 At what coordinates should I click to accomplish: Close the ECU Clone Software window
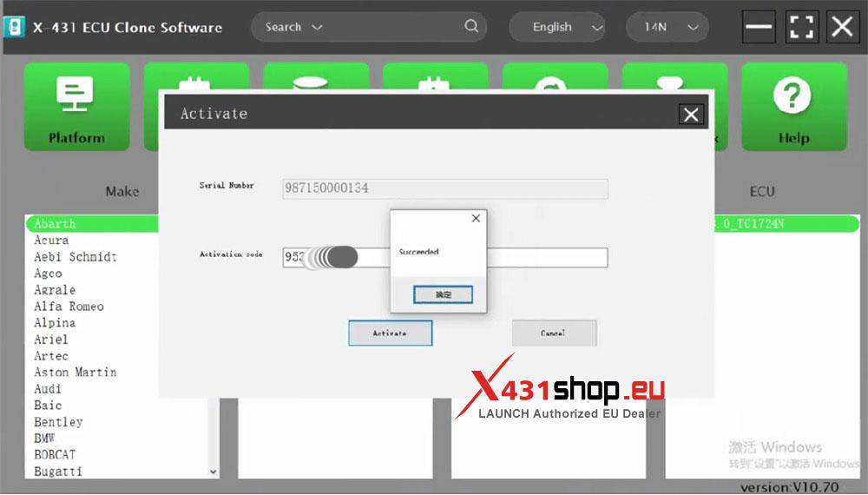843,27
